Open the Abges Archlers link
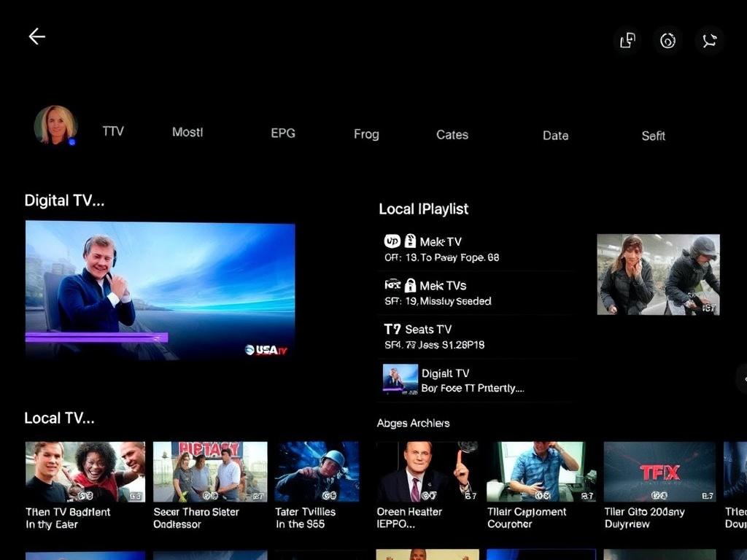This screenshot has width=747, height=560. pos(413,423)
